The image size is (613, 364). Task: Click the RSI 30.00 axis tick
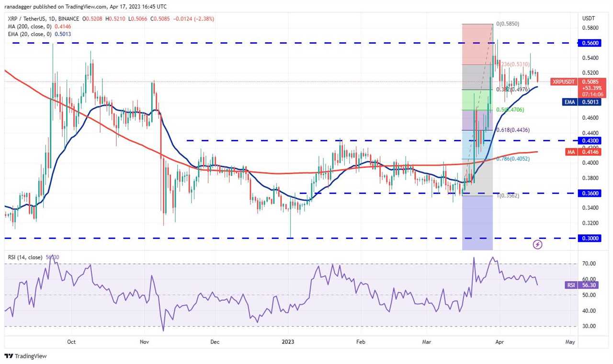point(589,326)
